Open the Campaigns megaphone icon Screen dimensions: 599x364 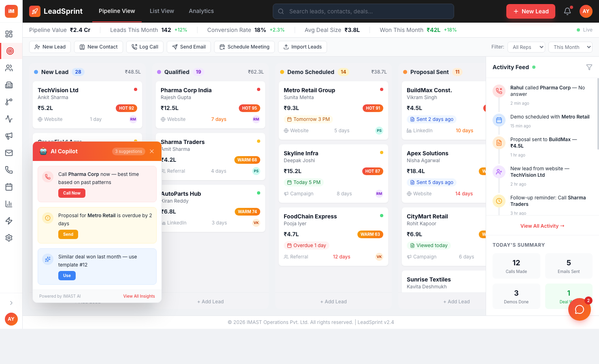pyautogui.click(x=9, y=136)
